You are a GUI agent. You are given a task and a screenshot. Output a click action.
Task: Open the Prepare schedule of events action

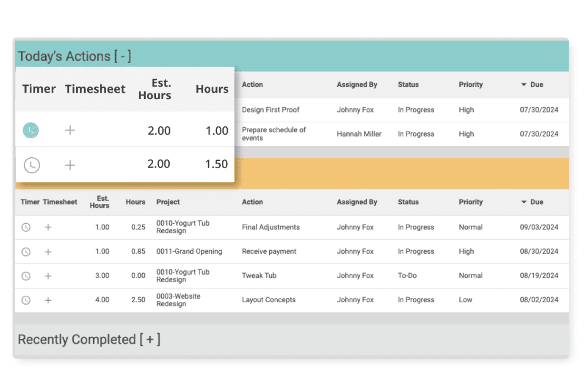[274, 134]
